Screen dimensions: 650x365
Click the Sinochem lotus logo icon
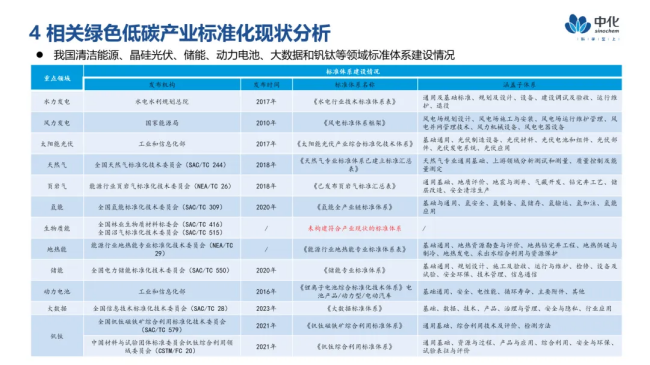[577, 24]
